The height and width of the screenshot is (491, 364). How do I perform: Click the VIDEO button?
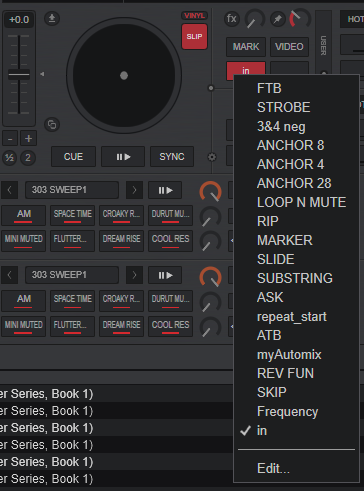(x=289, y=47)
